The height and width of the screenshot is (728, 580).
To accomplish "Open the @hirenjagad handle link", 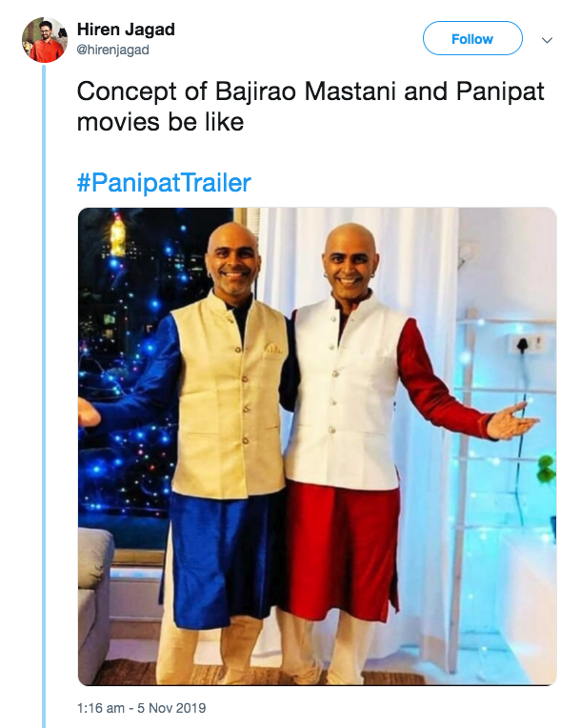I will pyautogui.click(x=112, y=51).
